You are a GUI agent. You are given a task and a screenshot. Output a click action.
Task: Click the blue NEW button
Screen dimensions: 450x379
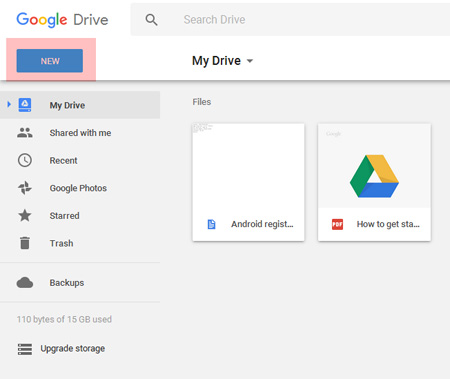pyautogui.click(x=50, y=61)
